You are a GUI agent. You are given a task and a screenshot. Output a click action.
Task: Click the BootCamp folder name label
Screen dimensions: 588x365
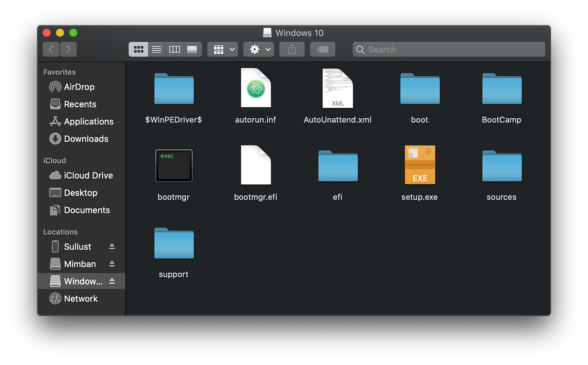tap(501, 120)
